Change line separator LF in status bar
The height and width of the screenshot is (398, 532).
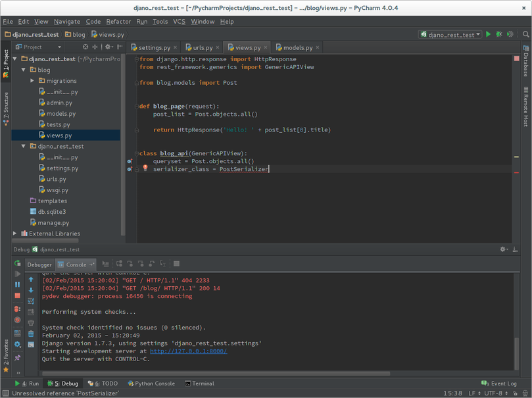474,393
